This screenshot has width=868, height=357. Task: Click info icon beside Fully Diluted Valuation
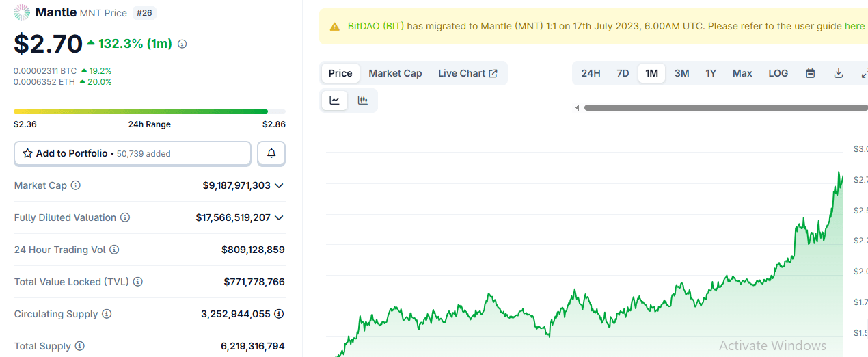125,217
